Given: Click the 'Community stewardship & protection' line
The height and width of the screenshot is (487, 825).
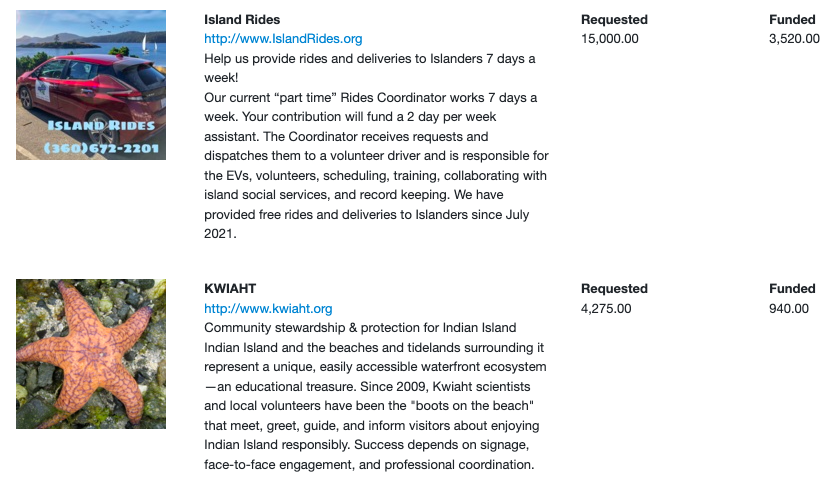Looking at the screenshot, I should (360, 328).
